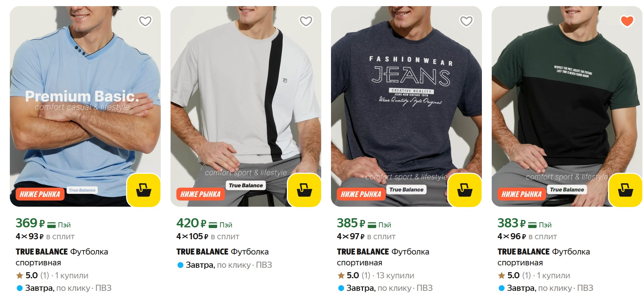Open TRUE BALANCE t-shirt title priced 420 ₽

(x=222, y=252)
